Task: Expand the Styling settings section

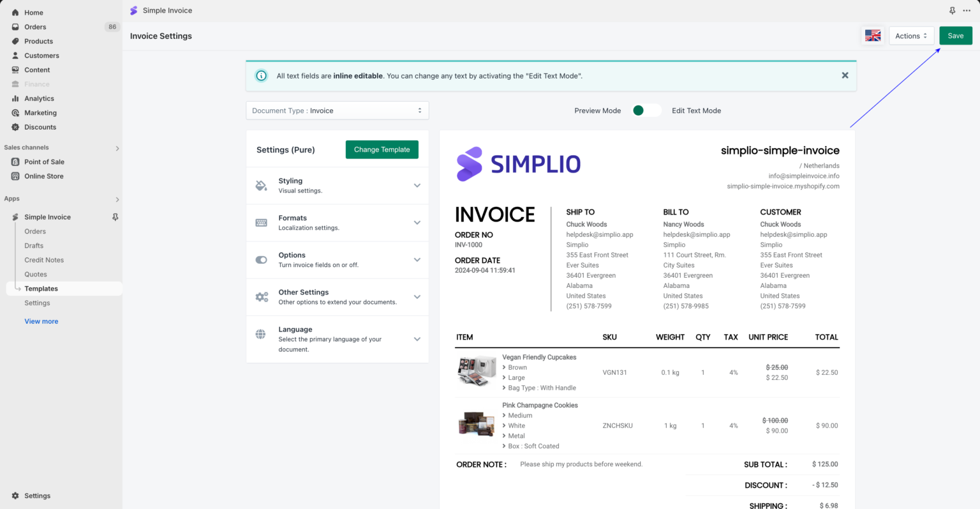Action: click(417, 185)
